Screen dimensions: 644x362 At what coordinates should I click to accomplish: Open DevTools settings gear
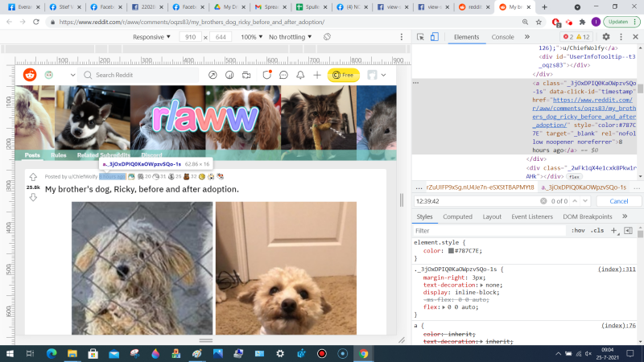606,37
